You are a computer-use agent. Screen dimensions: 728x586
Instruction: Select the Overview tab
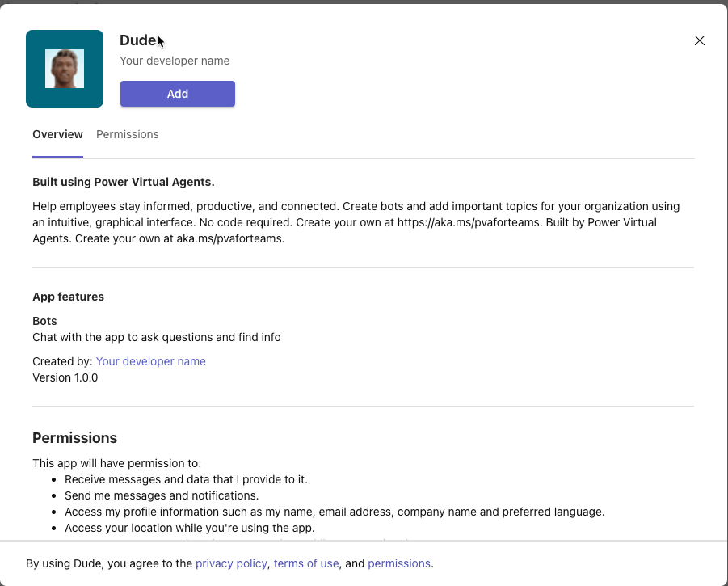tap(57, 134)
